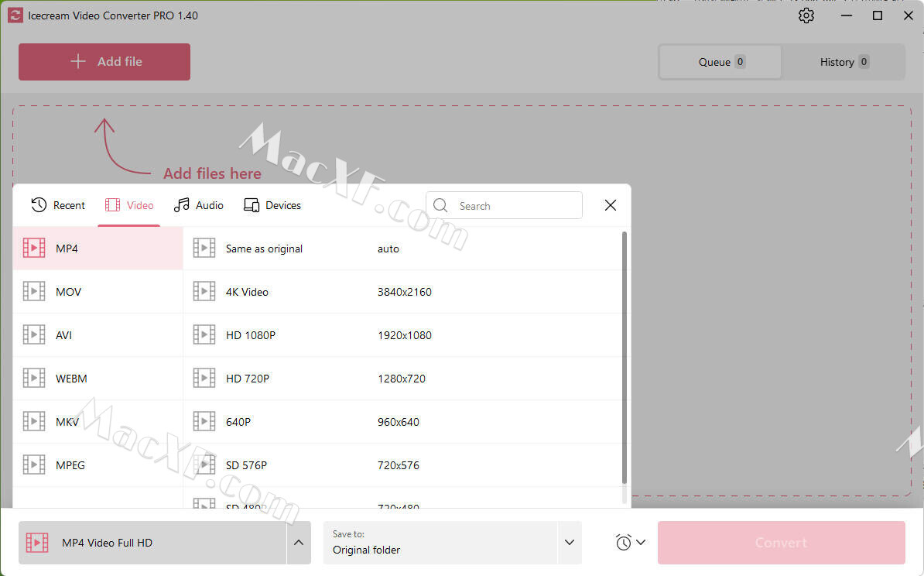Click the magnifier icon in search box
Screen dimensions: 924x576
[x=440, y=205]
